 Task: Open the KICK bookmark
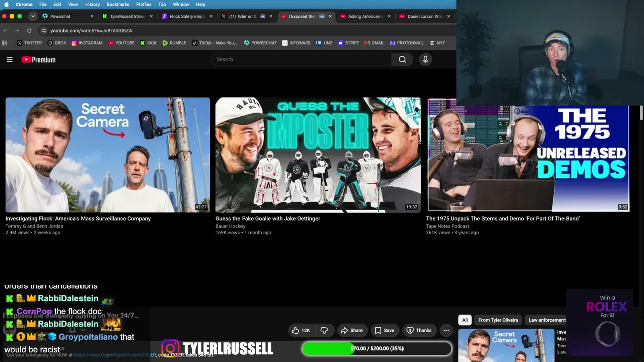(148, 43)
